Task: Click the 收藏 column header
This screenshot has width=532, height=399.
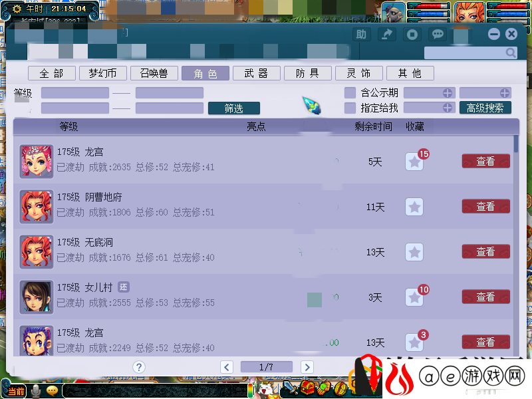Action: point(415,126)
